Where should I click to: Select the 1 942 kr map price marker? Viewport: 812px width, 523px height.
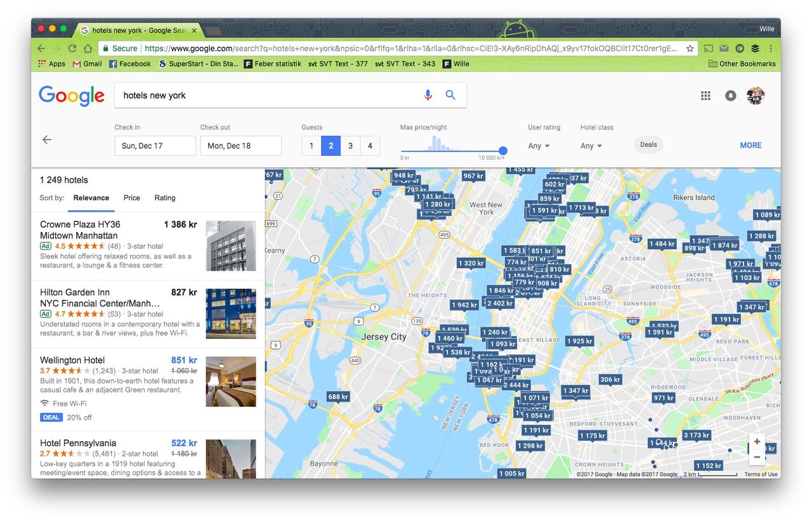tap(464, 306)
